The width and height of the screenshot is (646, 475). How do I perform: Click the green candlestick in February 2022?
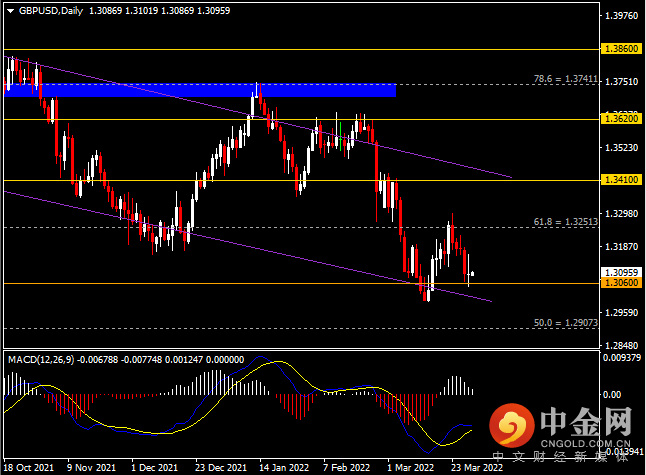(340, 136)
